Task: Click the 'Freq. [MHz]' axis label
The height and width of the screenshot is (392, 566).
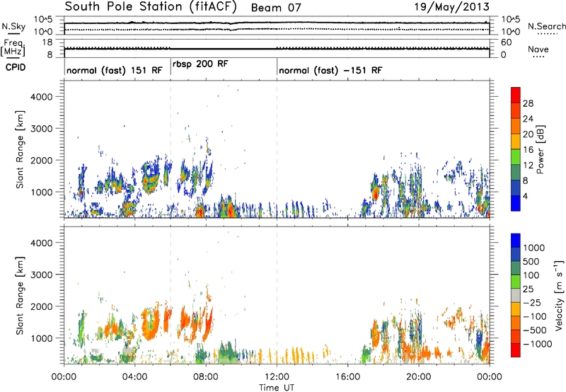Action: point(13,47)
